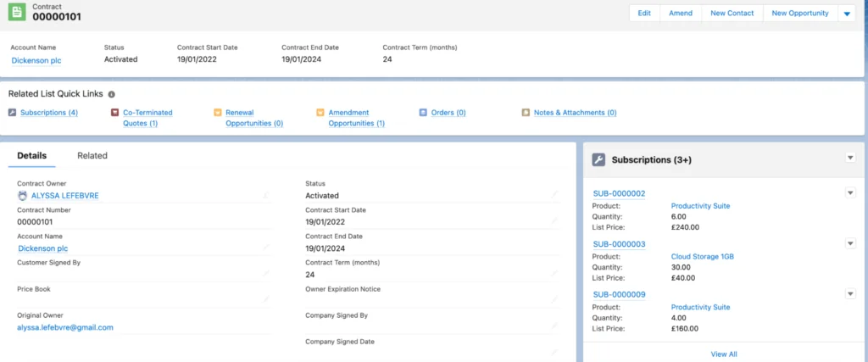Open subscription SUB-0000009

[619, 294]
